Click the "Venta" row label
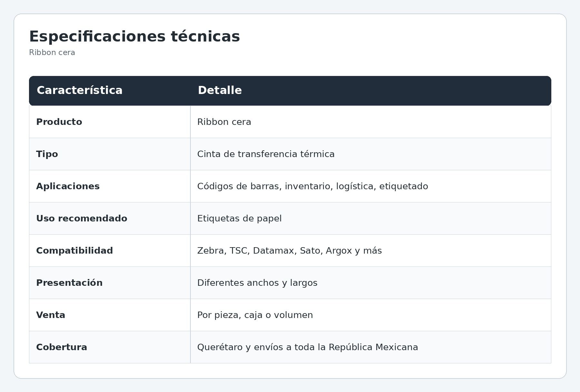 tap(51, 315)
